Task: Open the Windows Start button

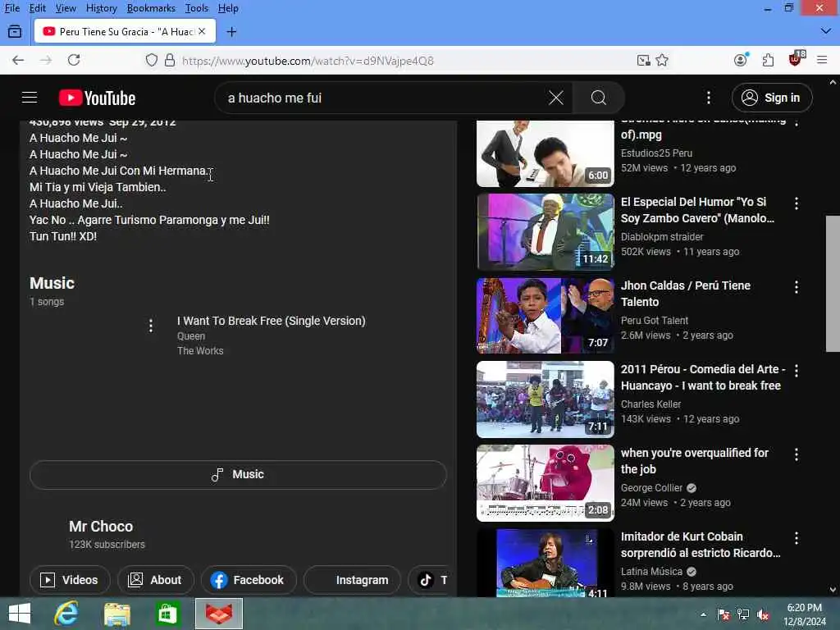Action: click(20, 614)
